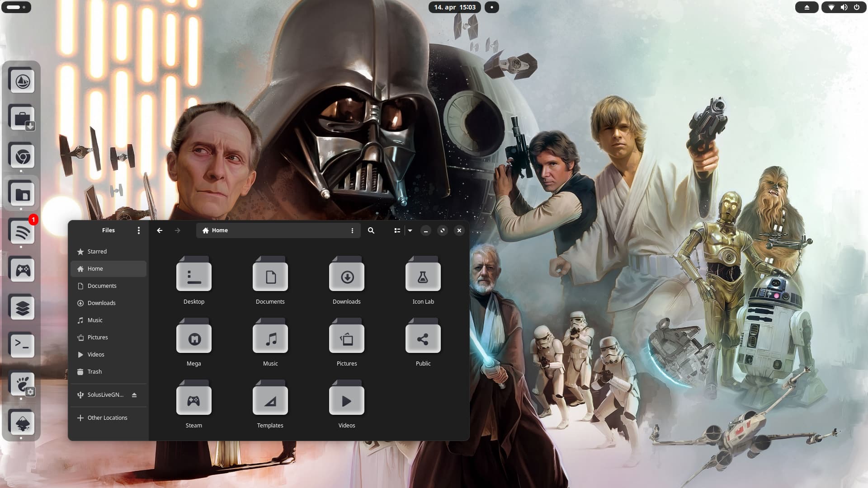Launch Chromium browser from the dock

coord(22,156)
